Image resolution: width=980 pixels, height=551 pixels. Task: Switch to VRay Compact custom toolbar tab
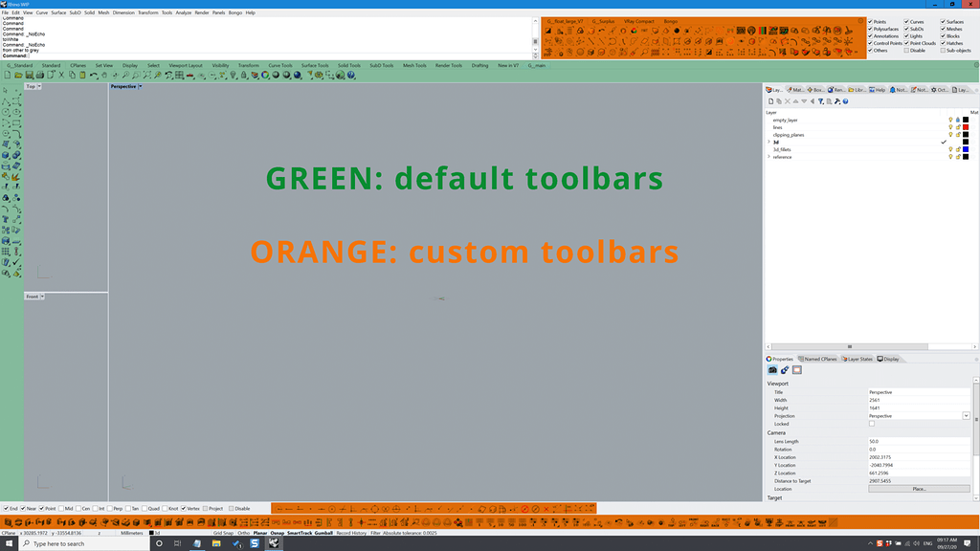(638, 21)
